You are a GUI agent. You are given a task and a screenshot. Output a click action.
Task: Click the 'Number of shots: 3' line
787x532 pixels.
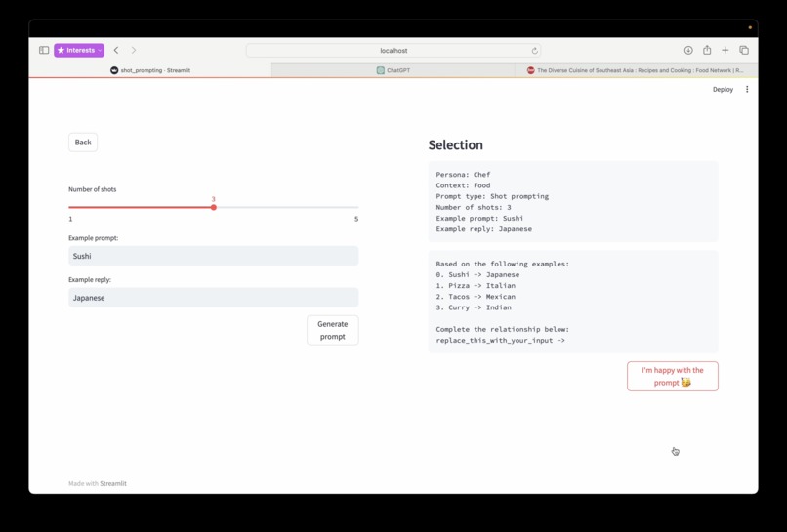(474, 207)
